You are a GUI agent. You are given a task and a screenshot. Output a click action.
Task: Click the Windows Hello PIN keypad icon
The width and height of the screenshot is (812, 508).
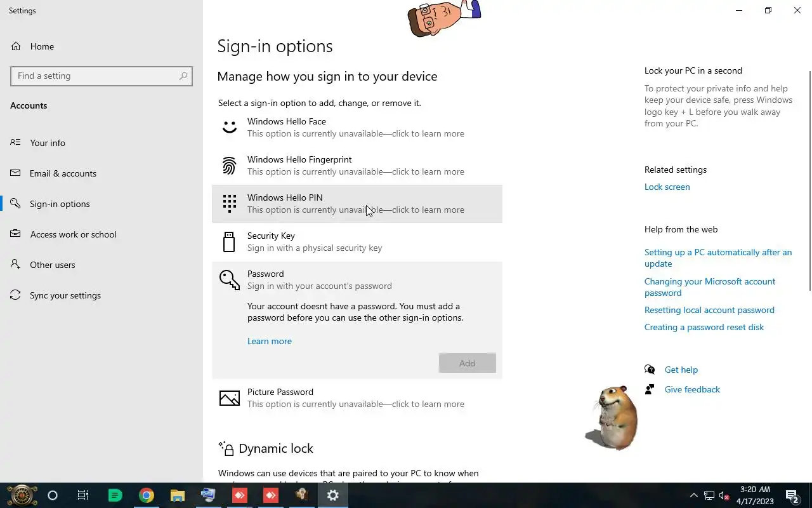(229, 203)
